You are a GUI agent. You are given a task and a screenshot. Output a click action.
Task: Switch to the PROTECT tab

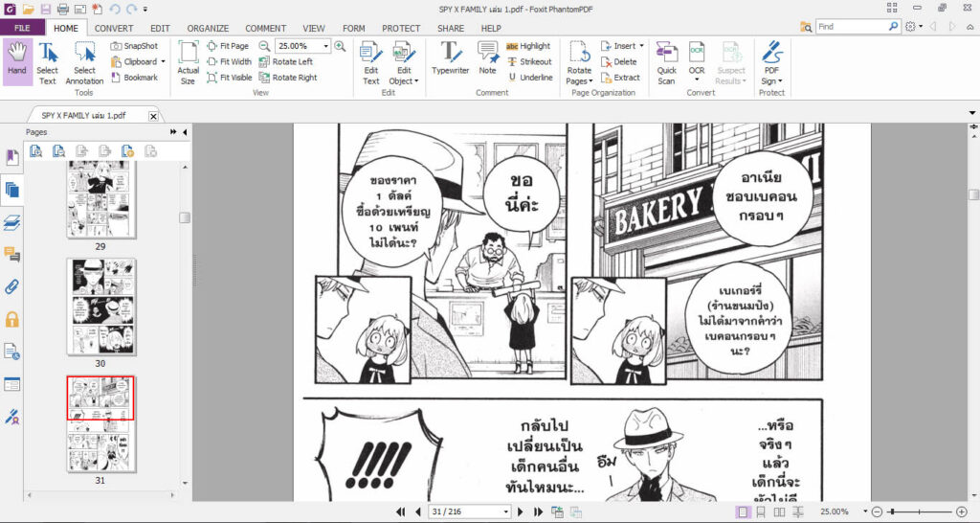pyautogui.click(x=401, y=28)
